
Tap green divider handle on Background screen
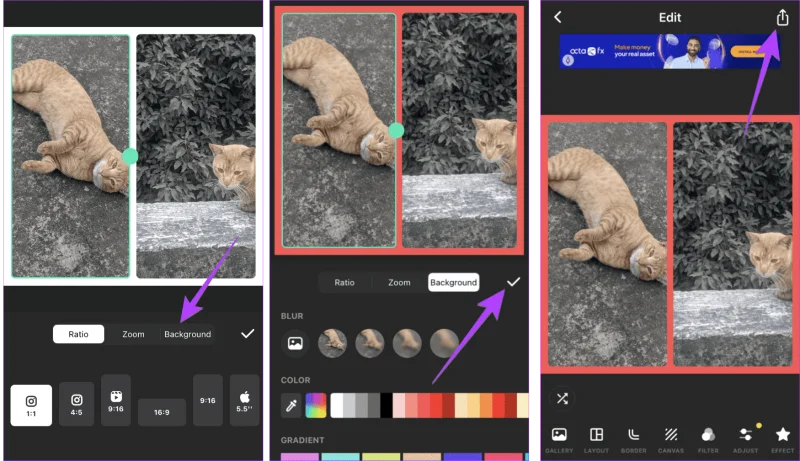(x=396, y=131)
